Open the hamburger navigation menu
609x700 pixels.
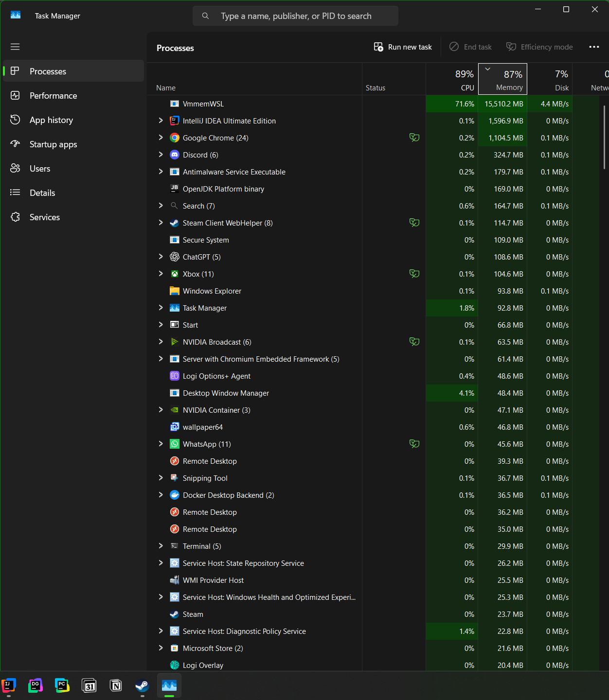(x=15, y=47)
